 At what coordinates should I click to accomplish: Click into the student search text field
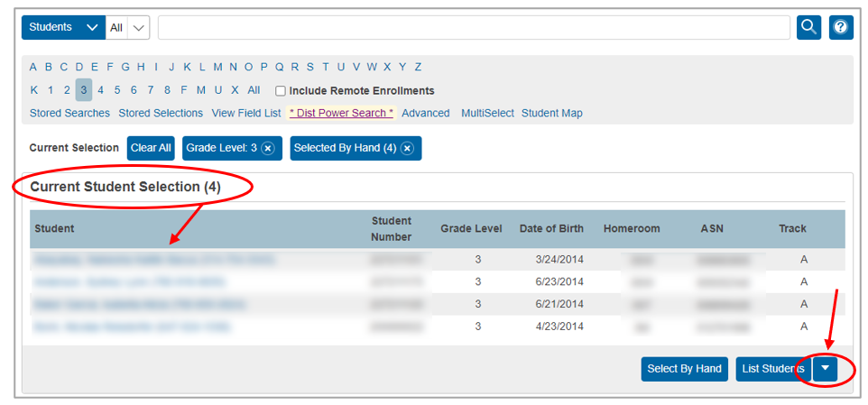point(474,27)
